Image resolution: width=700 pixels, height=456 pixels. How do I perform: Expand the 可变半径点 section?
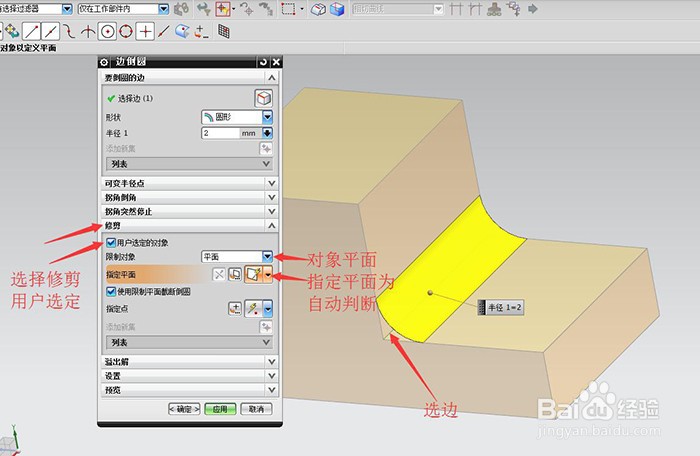point(190,183)
